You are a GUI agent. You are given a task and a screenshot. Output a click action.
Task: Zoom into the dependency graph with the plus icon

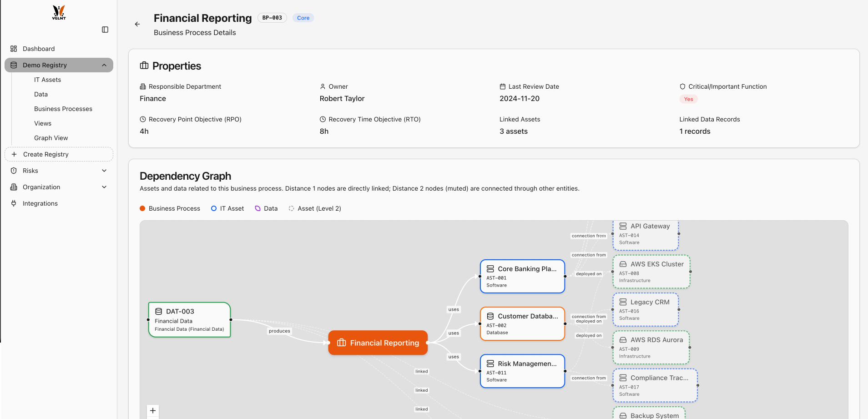(x=152, y=410)
